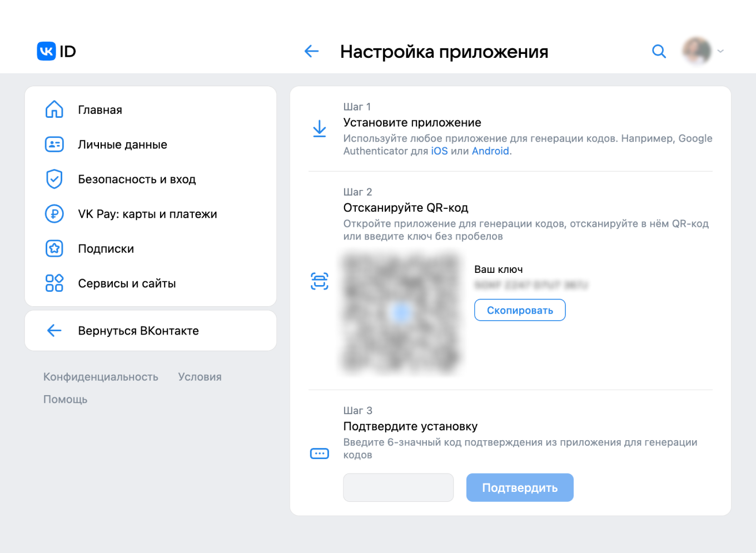The image size is (756, 553).
Task: Click the download icon of Шаг 1
Action: (x=320, y=128)
